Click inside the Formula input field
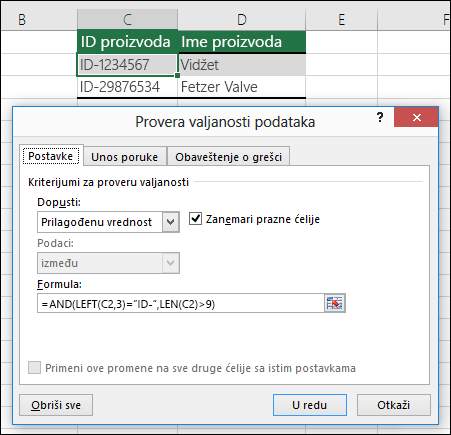Image resolution: width=451 pixels, height=435 pixels. point(181,303)
